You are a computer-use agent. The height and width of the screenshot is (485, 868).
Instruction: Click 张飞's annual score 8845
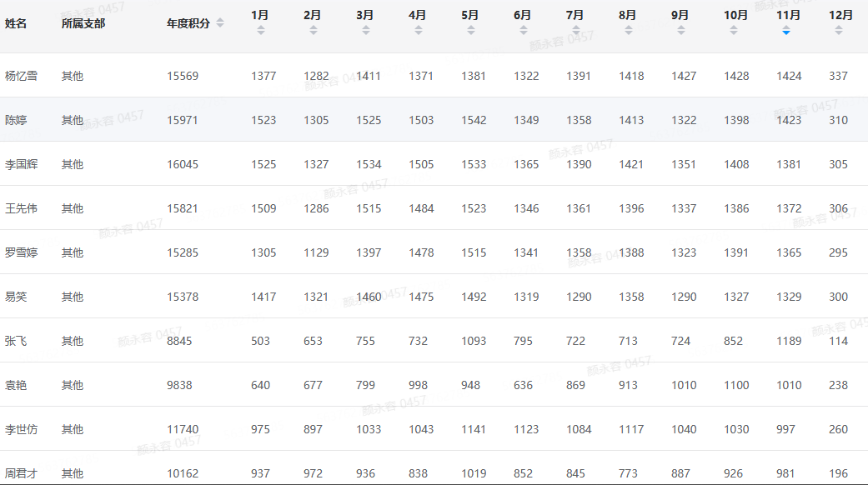point(179,341)
